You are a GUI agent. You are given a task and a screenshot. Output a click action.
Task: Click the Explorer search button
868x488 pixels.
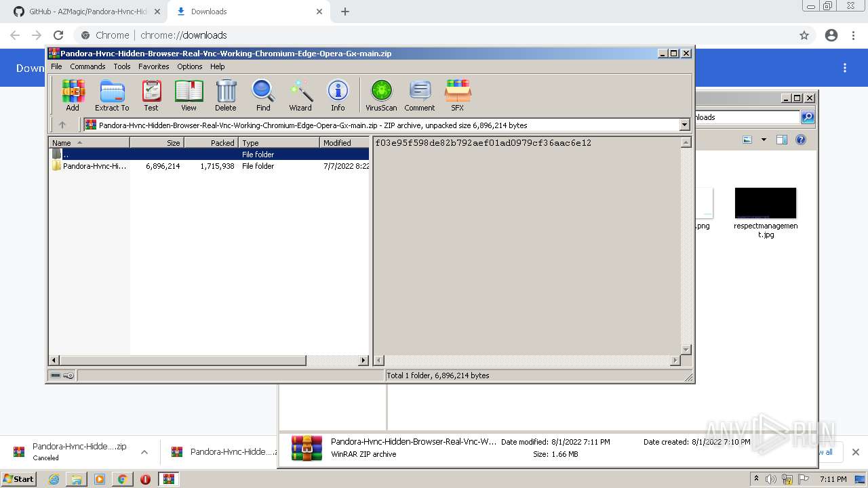[x=808, y=117]
